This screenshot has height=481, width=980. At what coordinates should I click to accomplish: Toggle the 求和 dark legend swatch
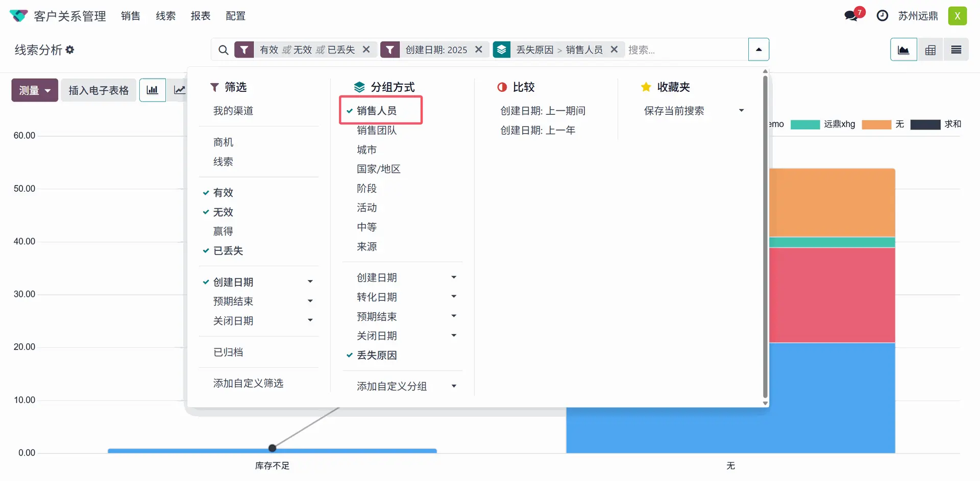pos(925,124)
